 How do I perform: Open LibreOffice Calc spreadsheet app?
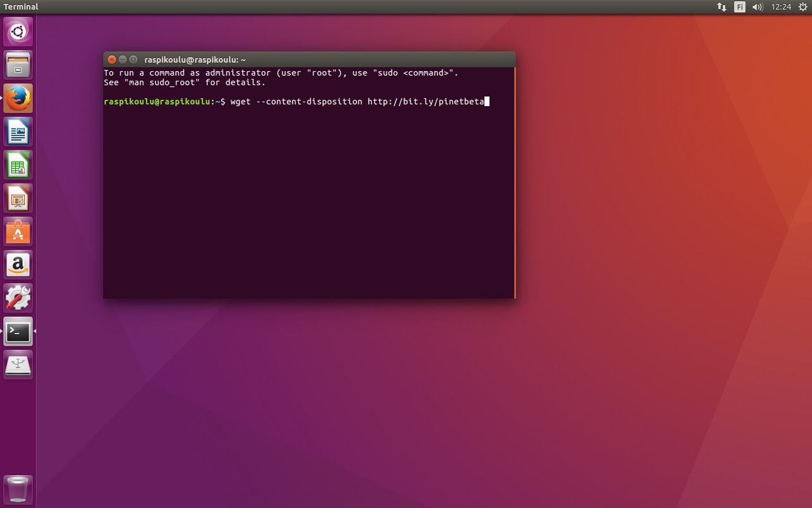tap(18, 165)
